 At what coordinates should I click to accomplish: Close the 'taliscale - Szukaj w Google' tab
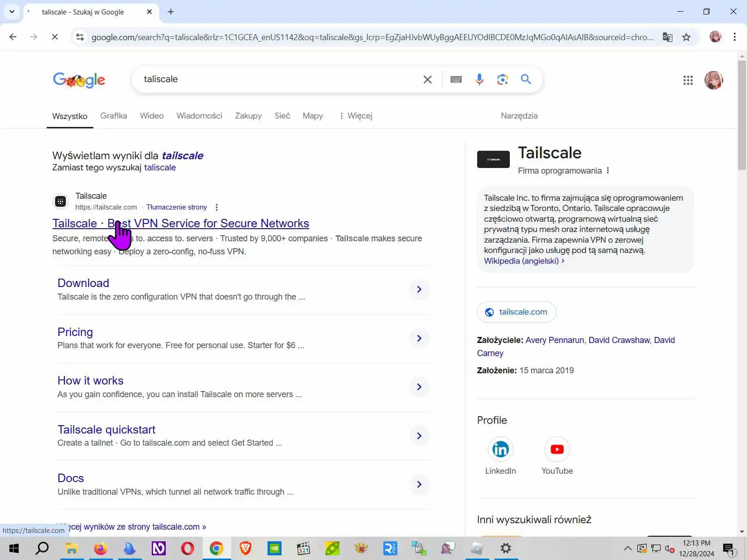[149, 12]
